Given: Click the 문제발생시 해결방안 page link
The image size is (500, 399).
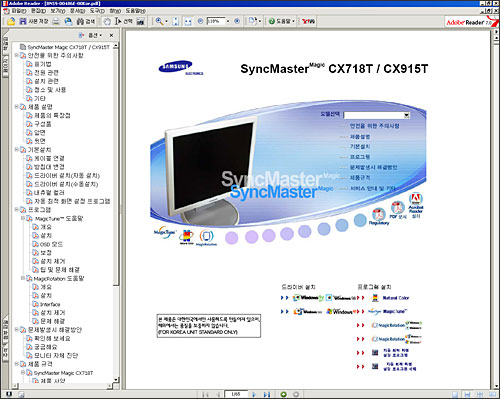Looking at the screenshot, I should tap(373, 167).
